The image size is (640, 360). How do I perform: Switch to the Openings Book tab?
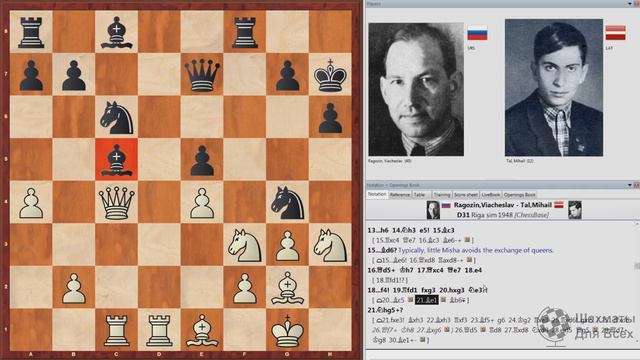pyautogui.click(x=519, y=195)
